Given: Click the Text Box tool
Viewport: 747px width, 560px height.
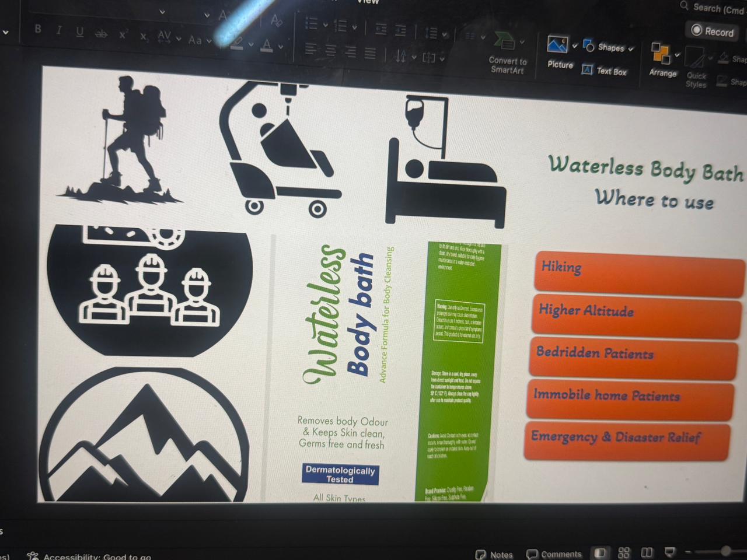Looking at the screenshot, I should coord(605,71).
